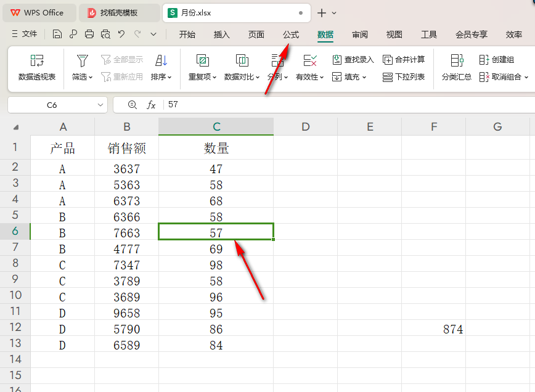Click the zoom magnifier icon in formula bar

(133, 105)
